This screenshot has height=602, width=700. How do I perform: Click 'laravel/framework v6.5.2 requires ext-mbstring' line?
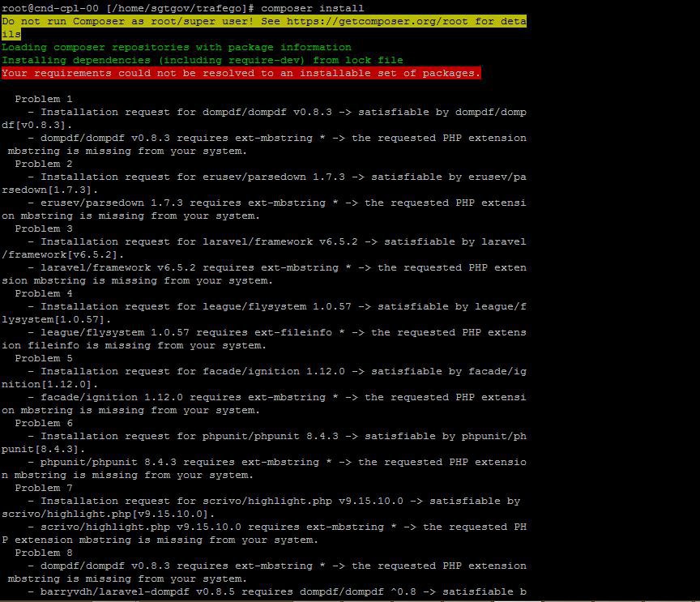(277, 267)
